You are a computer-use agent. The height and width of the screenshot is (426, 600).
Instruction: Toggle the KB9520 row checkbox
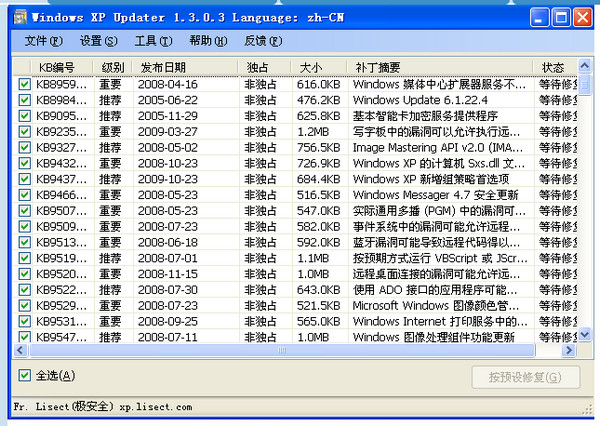pyautogui.click(x=24, y=274)
